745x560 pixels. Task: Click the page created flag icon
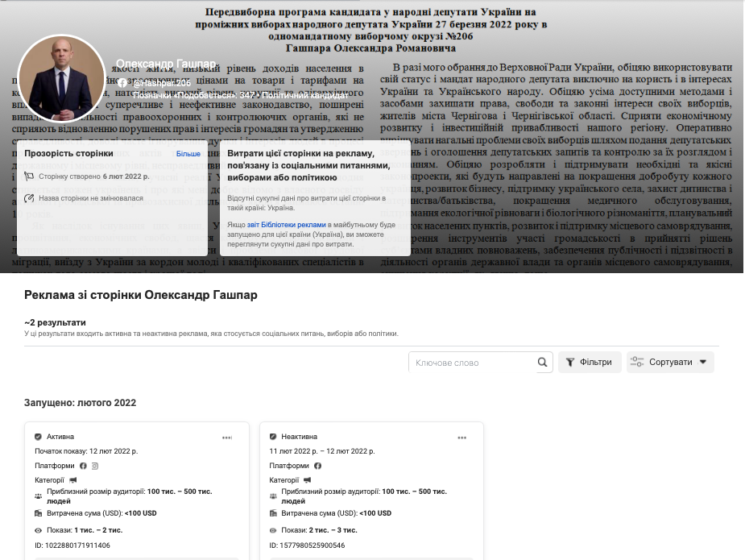[x=29, y=176]
